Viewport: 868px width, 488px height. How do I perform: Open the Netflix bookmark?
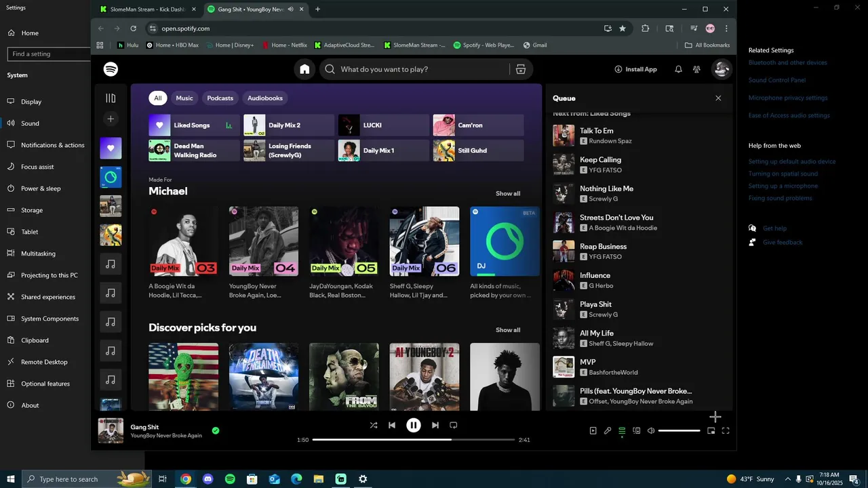point(284,45)
